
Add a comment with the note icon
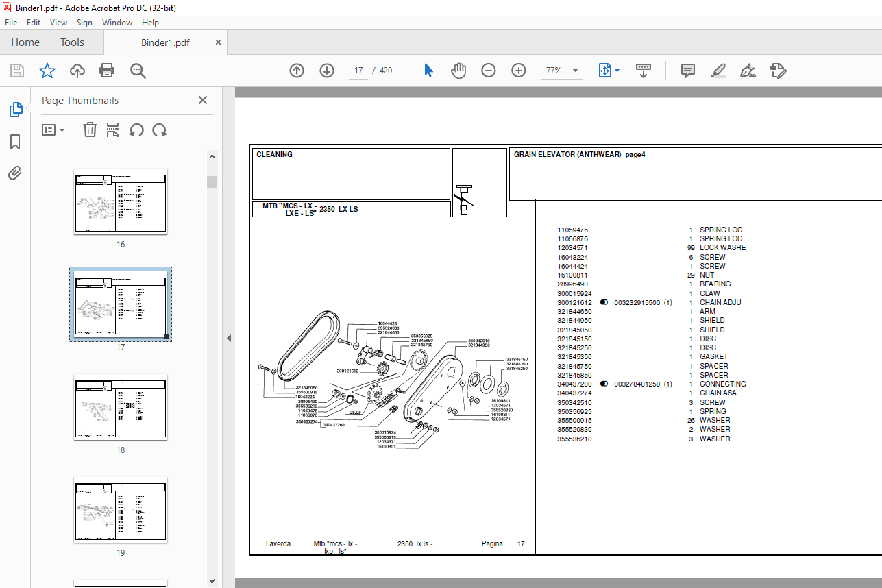pos(688,71)
